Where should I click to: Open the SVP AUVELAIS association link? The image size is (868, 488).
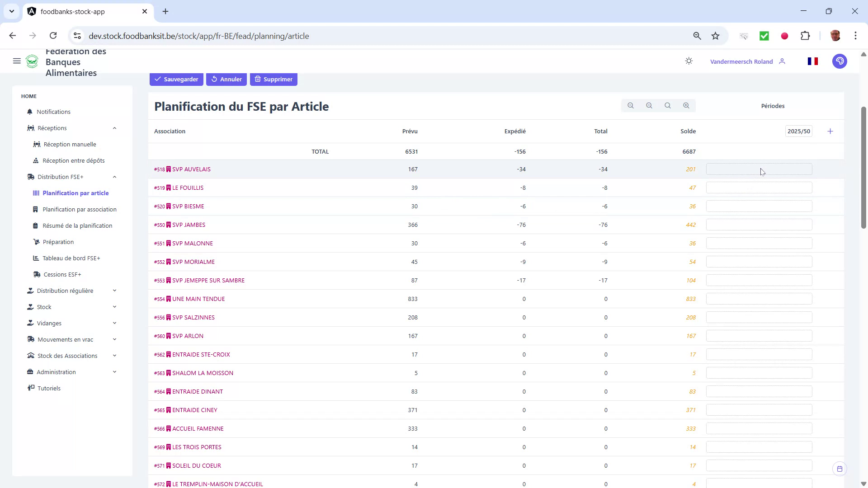[x=191, y=169]
